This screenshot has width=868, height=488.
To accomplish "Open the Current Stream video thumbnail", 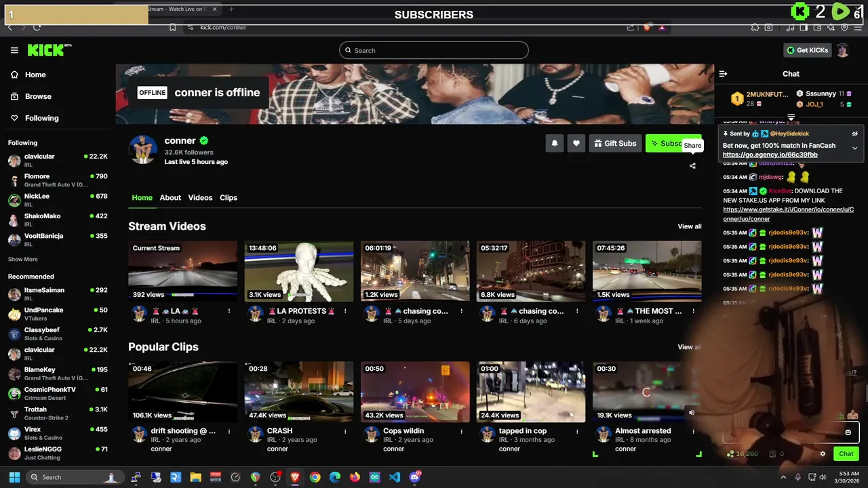I will (182, 271).
